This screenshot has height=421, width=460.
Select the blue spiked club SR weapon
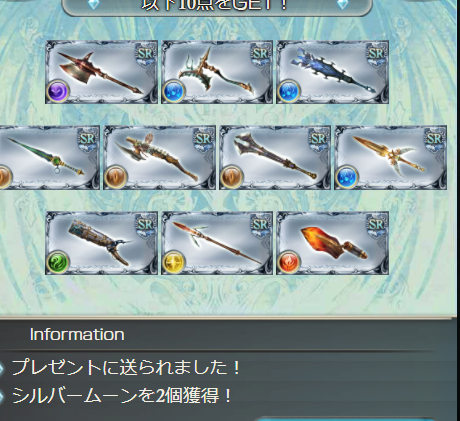(x=333, y=72)
